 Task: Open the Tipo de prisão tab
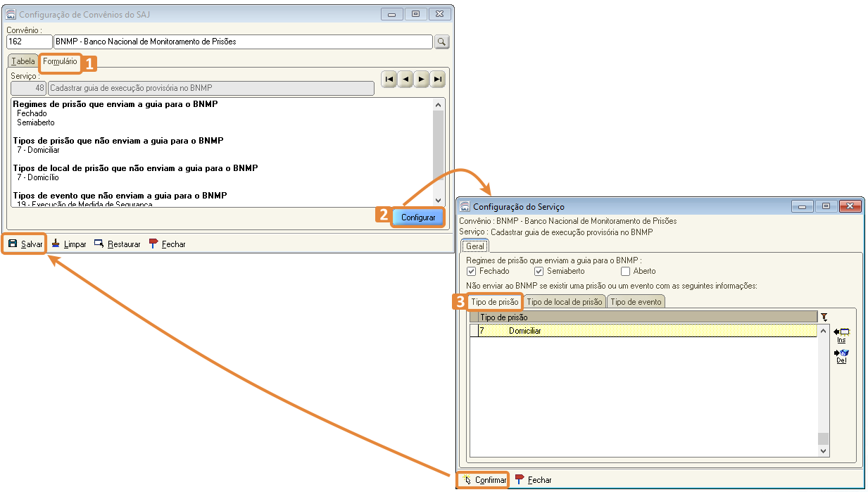point(495,302)
